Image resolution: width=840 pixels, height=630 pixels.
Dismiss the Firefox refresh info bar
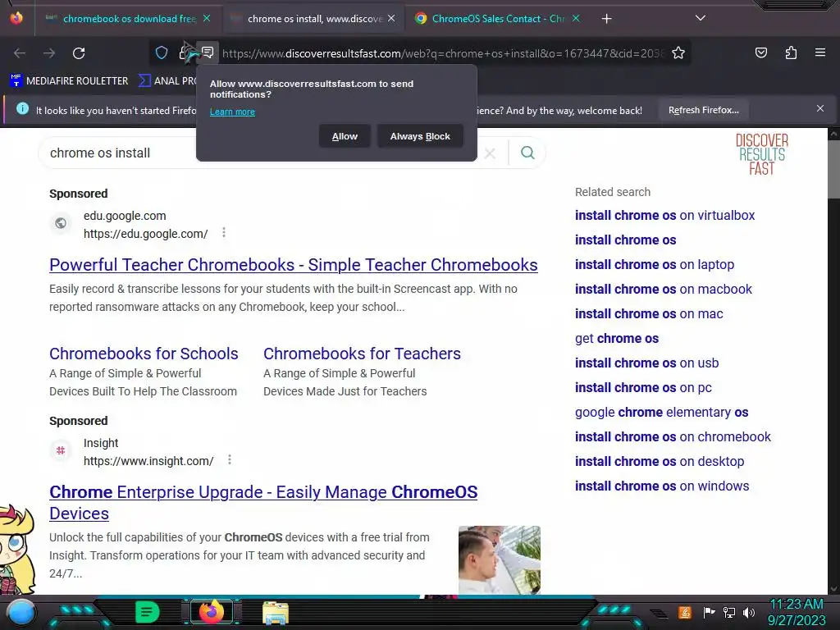point(820,109)
